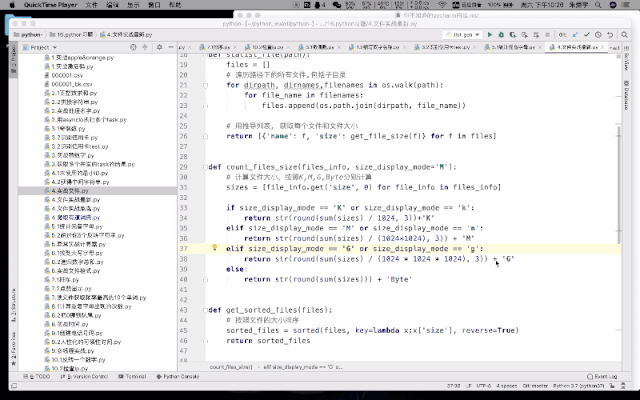Collapse the def get_sorted_files block

205,310
